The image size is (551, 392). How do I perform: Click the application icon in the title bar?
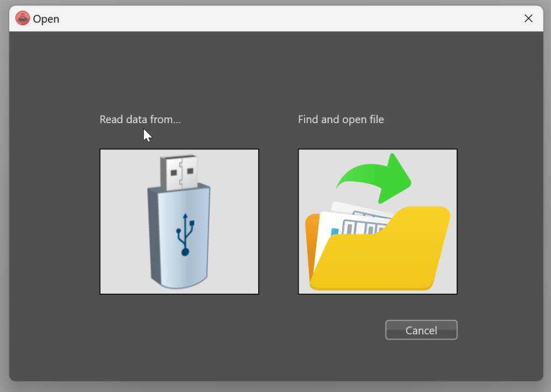tap(22, 18)
